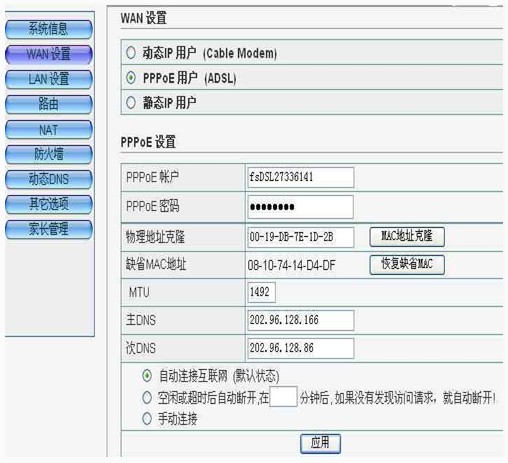Open the NAT settings page
The image size is (508, 463).
click(x=49, y=129)
